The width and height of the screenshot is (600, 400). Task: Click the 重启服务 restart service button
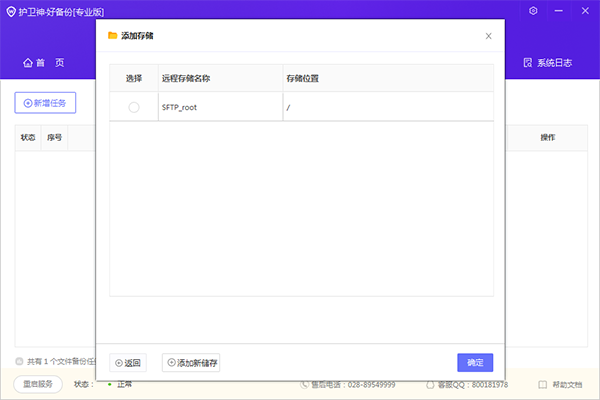click(38, 384)
